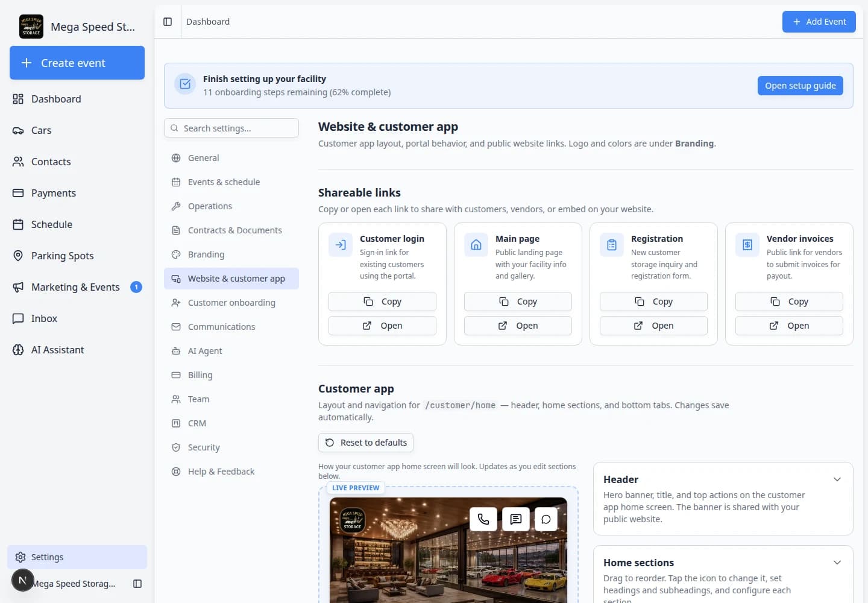Select Events & schedule settings
The image size is (868, 603).
[231, 182]
